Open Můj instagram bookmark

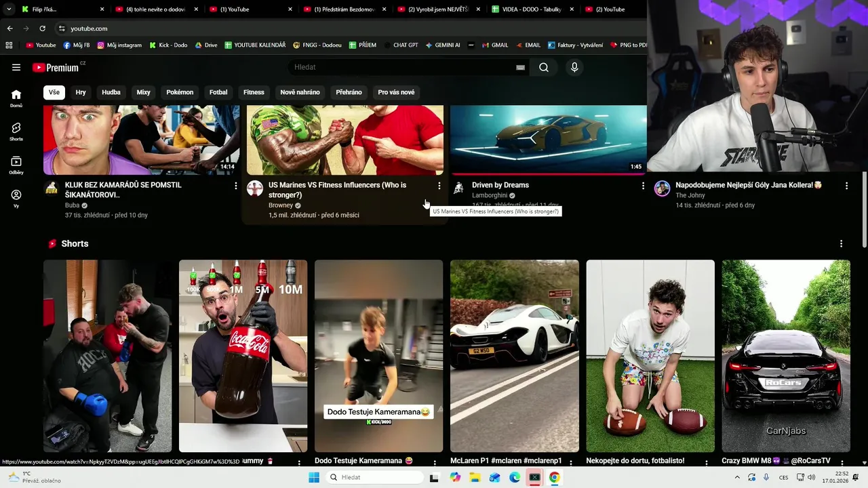tap(119, 45)
